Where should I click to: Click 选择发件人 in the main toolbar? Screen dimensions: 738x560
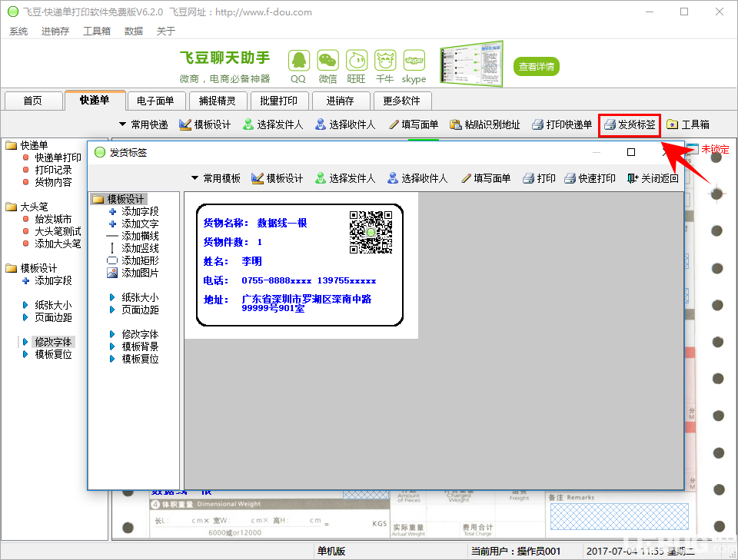pyautogui.click(x=273, y=124)
